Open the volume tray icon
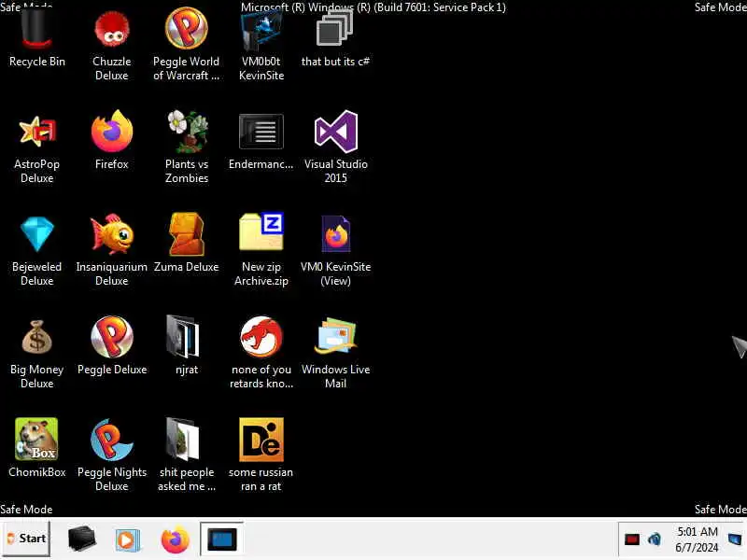The width and height of the screenshot is (747, 560). (x=655, y=539)
